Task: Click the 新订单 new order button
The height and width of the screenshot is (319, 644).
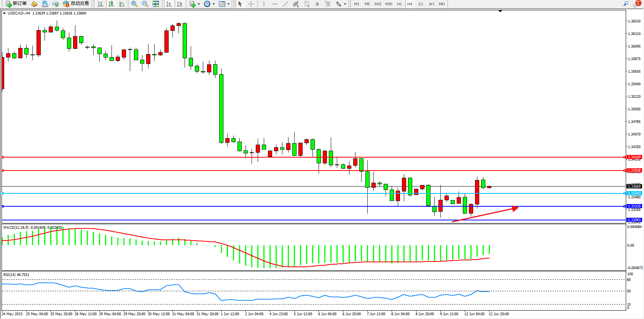Action: 16,4
